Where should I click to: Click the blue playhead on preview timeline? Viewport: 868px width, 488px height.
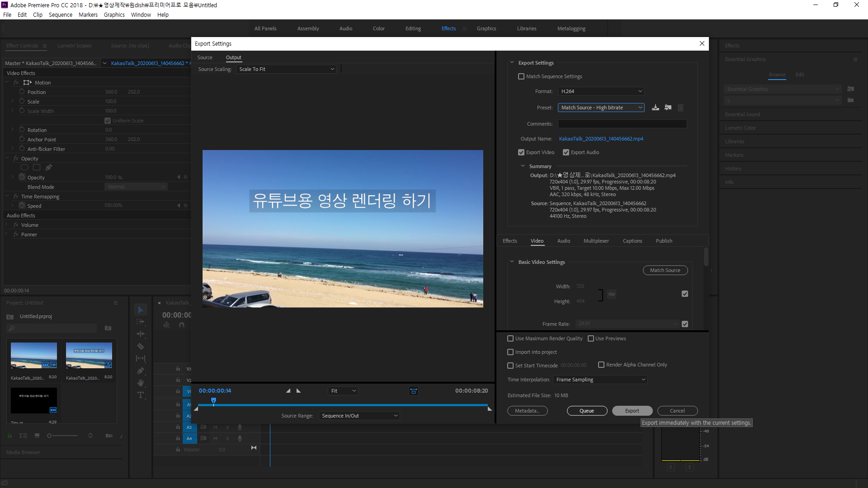point(213,401)
